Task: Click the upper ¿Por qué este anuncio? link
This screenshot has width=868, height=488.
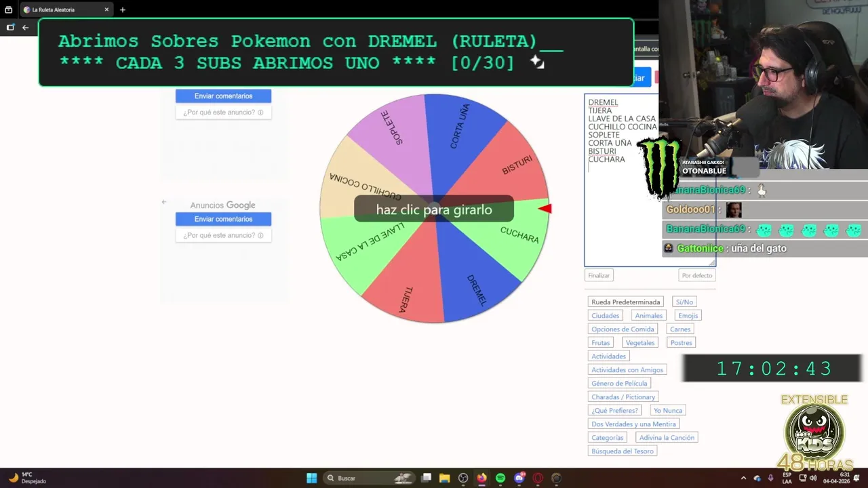Action: point(223,113)
